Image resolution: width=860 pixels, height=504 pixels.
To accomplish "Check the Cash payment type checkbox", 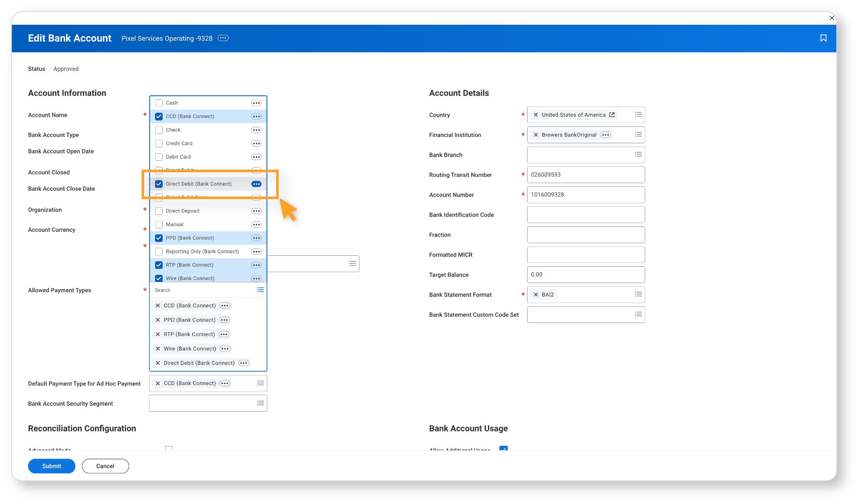I will pyautogui.click(x=159, y=103).
